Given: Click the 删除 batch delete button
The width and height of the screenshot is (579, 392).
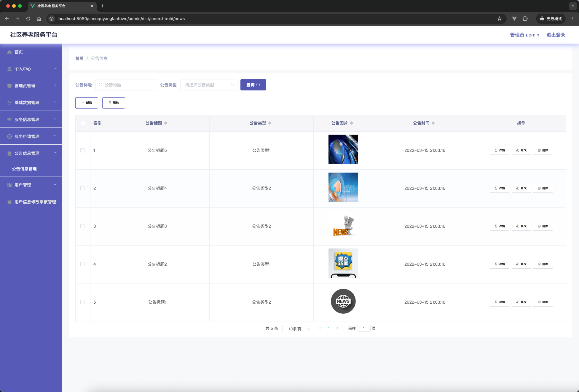Looking at the screenshot, I should [114, 103].
